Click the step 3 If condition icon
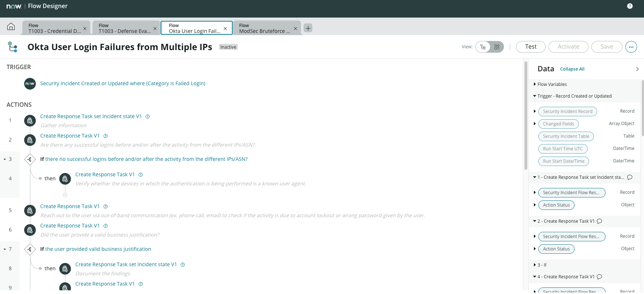This screenshot has width=644, height=294. [30, 159]
